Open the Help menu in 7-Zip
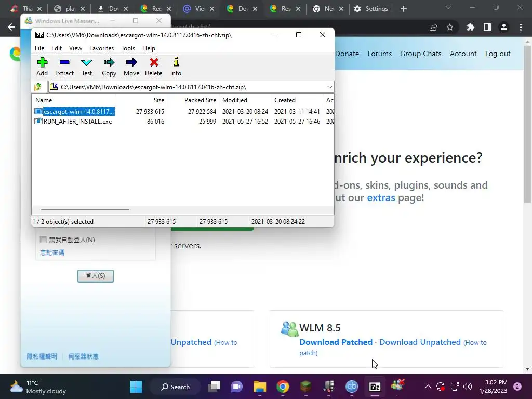Viewport: 532px width, 399px height. pos(149,48)
